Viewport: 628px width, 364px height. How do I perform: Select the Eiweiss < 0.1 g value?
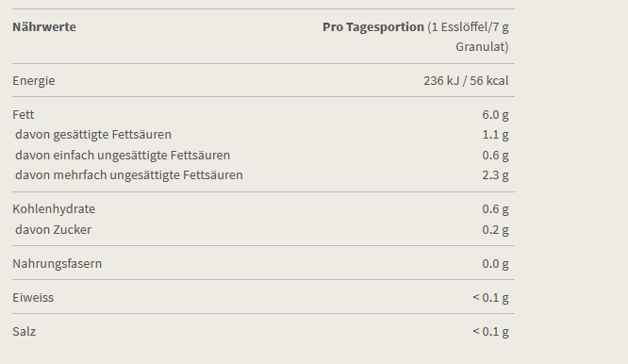pos(490,298)
